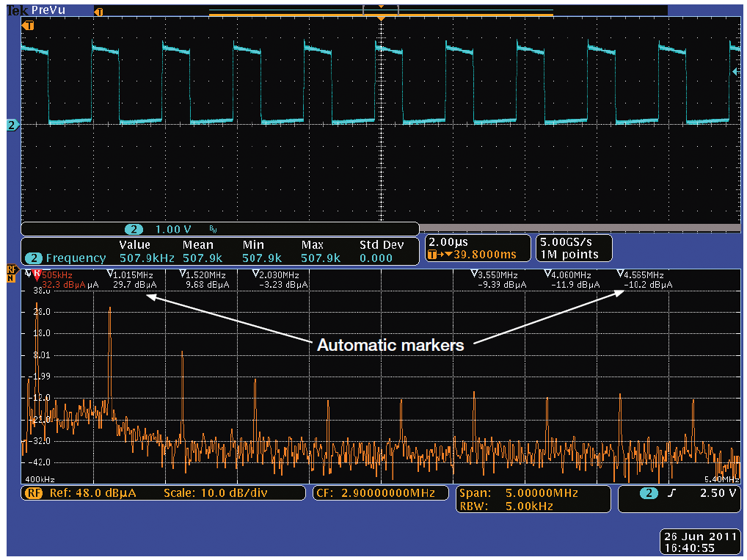Click the 3.550MHz peak marker triangle
Viewport: 747px width, 560px height.
pos(474,274)
